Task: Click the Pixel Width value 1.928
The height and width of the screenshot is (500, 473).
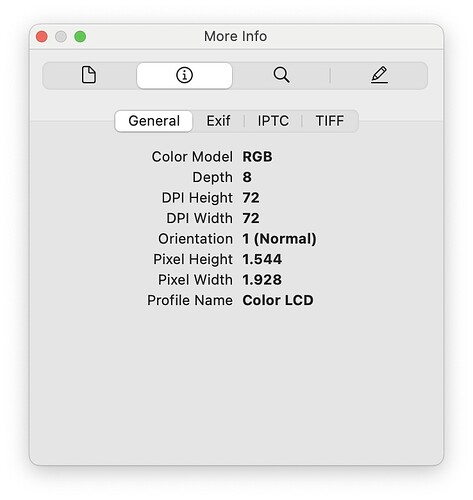Action: 262,280
